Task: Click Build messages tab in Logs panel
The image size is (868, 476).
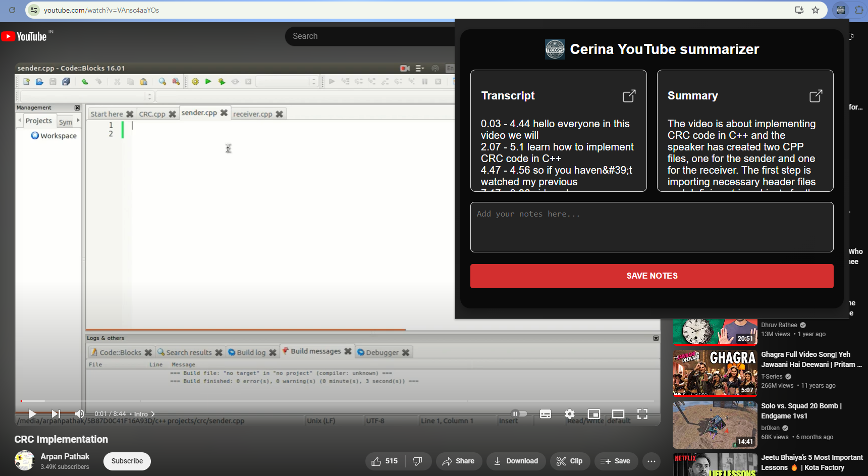Action: [316, 351]
